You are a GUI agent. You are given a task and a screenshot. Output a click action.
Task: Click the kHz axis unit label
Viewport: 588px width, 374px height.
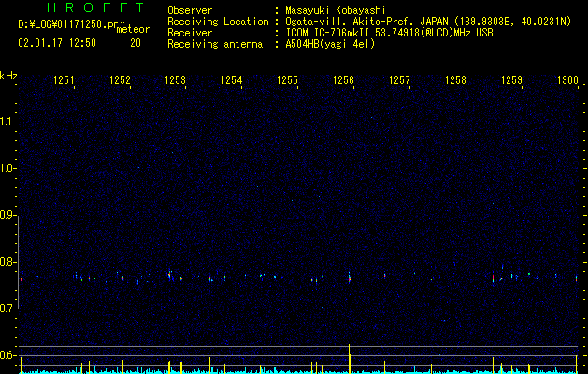(8, 76)
